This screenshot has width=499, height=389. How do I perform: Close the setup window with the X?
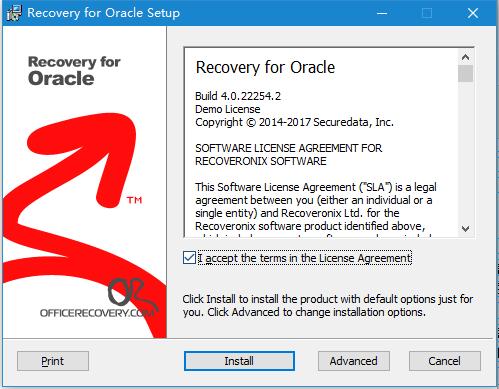tap(473, 13)
